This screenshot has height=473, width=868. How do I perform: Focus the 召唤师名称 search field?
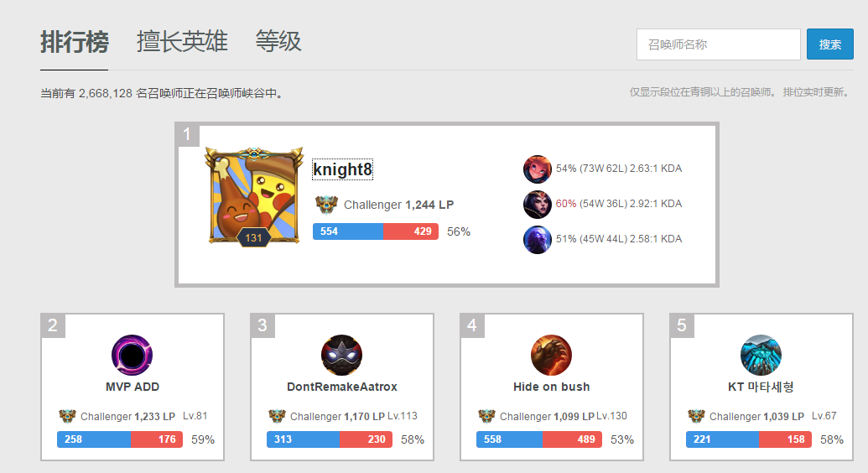pos(719,44)
